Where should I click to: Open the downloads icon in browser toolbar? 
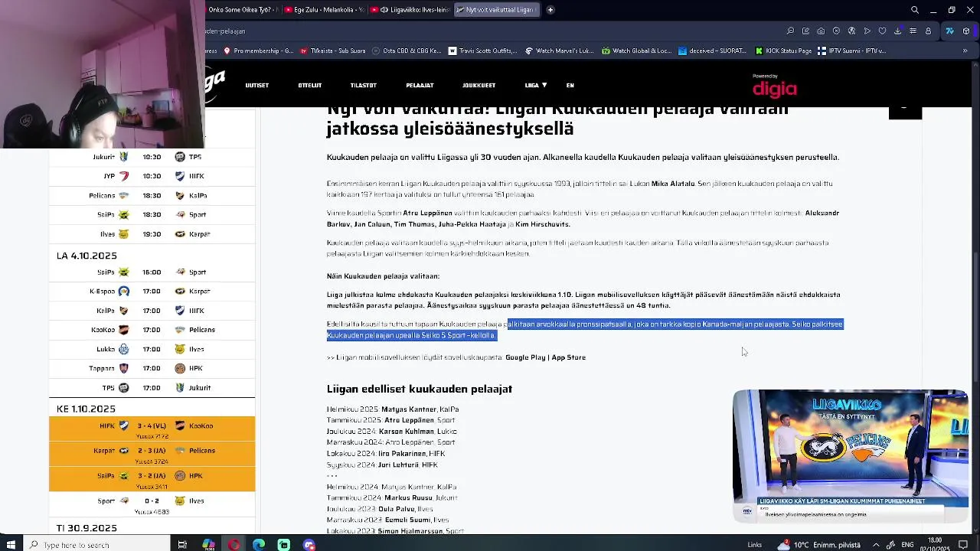click(x=897, y=31)
